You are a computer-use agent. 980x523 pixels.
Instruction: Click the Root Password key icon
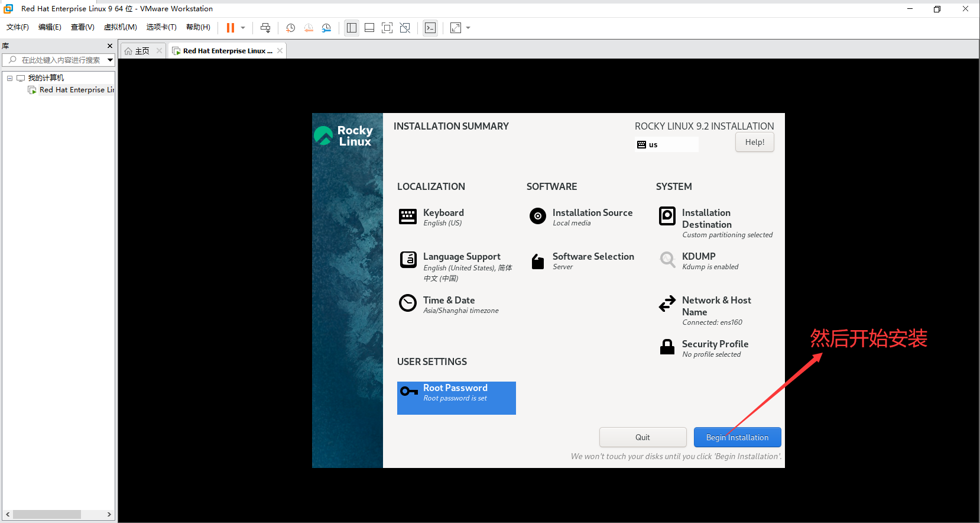coord(409,391)
